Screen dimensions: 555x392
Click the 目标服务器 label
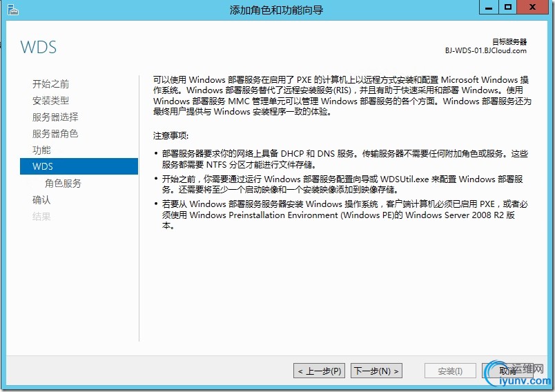coord(509,41)
